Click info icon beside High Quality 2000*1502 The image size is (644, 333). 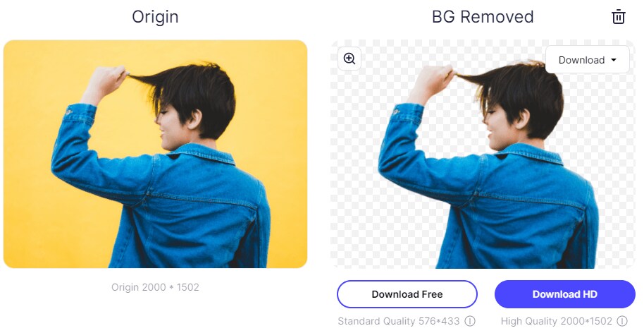[x=622, y=321]
